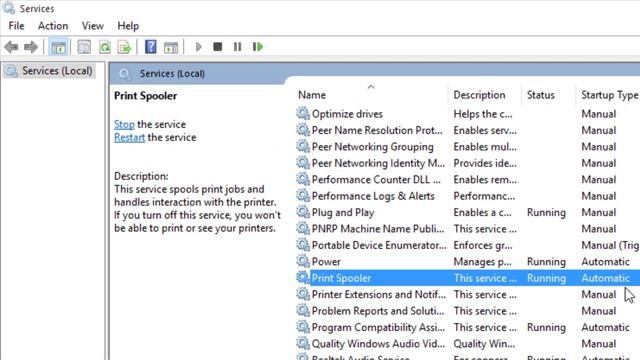Go forward with the Forward arrow
640x360 pixels.
(31, 47)
